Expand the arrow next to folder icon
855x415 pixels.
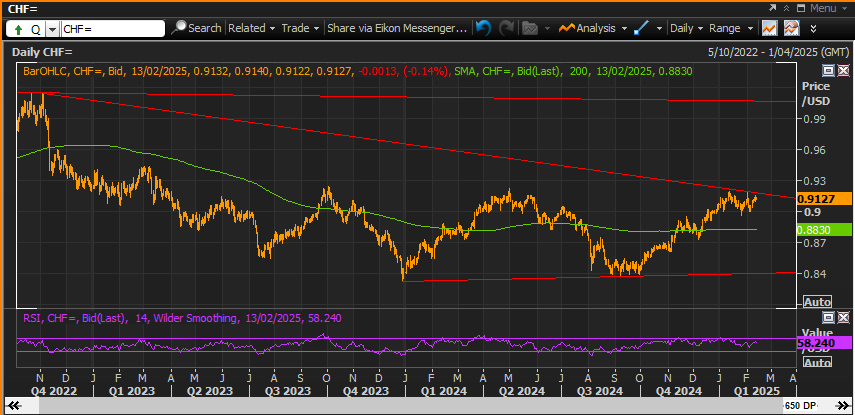547,29
